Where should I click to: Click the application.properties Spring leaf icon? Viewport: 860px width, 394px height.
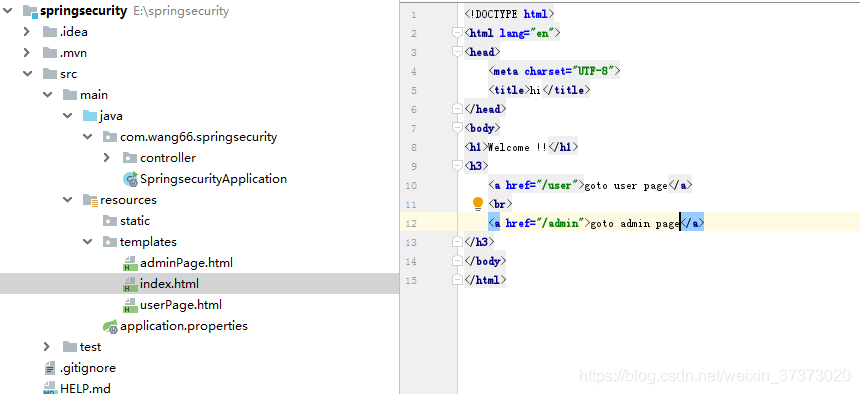[110, 327]
